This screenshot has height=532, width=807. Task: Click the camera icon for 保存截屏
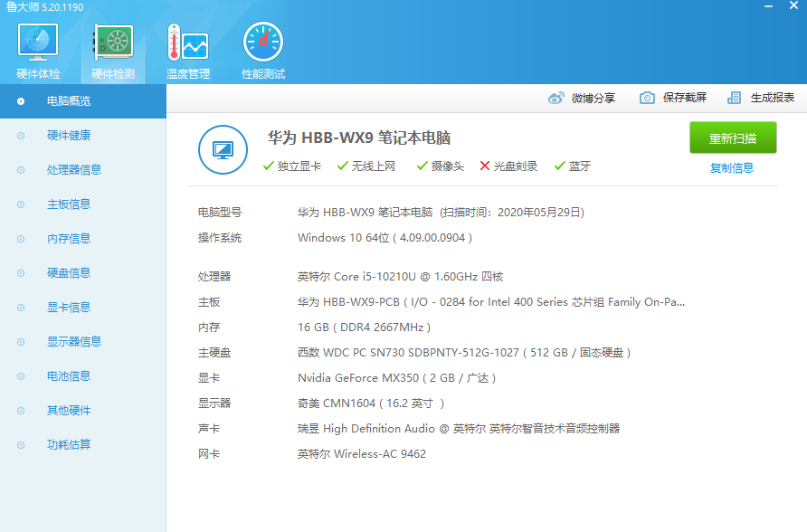647,98
